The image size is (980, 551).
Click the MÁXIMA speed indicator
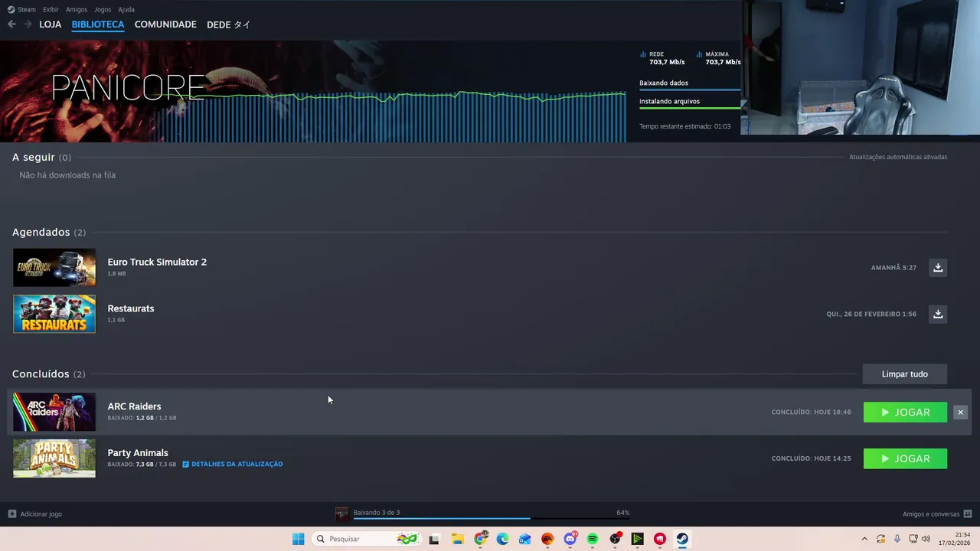(x=718, y=58)
